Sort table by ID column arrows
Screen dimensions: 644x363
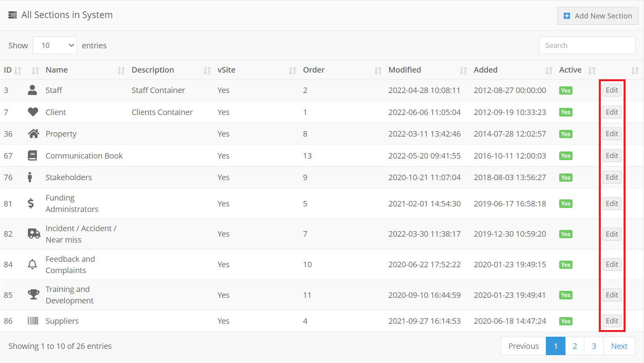tap(18, 71)
